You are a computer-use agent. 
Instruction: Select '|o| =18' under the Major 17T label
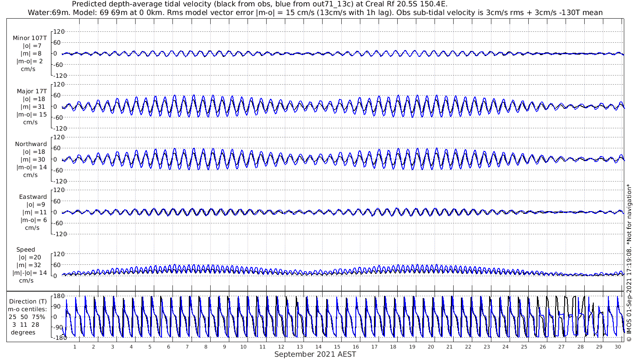tap(34, 99)
